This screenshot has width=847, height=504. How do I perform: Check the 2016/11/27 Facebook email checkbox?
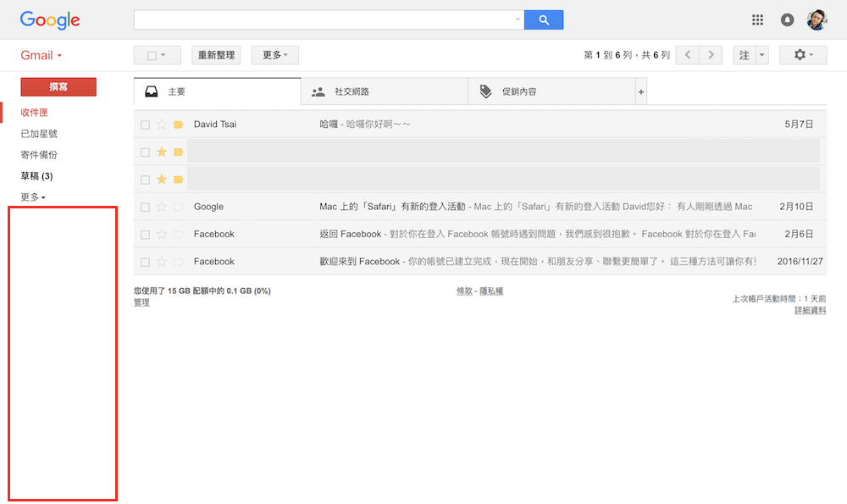(145, 261)
